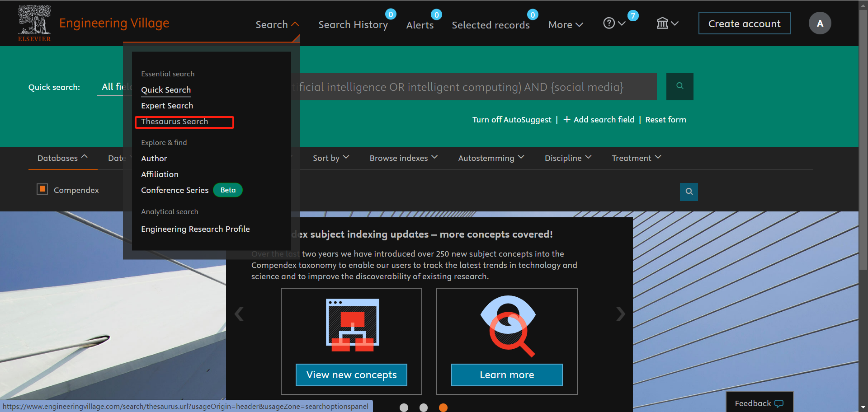Choose Quick Search from the menu
868x412 pixels.
[x=166, y=90]
